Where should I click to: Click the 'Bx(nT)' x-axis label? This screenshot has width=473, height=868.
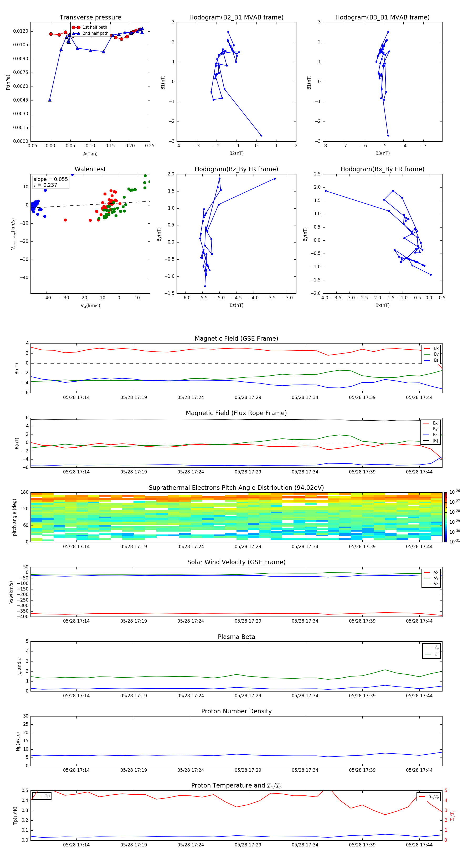tap(382, 305)
